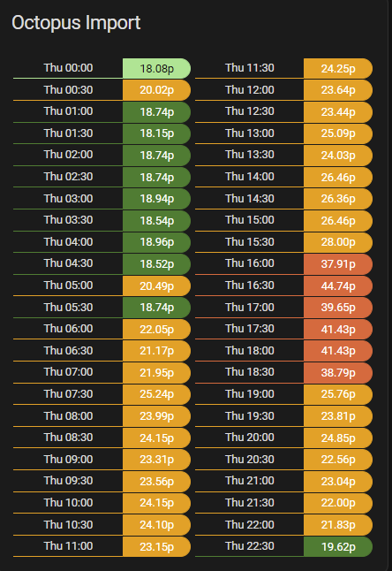
Task: Click the Thu 03:00 time label
Action: [68, 199]
